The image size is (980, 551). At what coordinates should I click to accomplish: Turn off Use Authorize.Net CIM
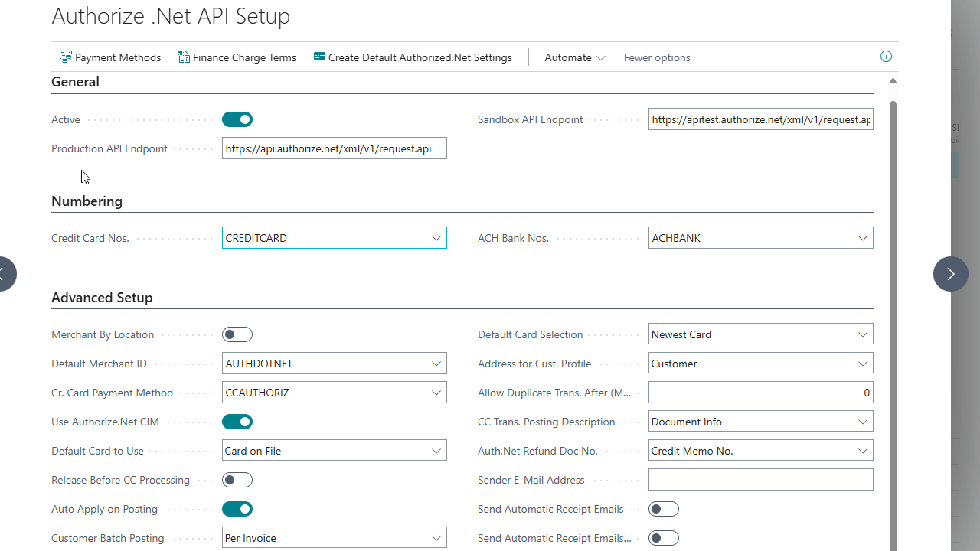click(237, 421)
